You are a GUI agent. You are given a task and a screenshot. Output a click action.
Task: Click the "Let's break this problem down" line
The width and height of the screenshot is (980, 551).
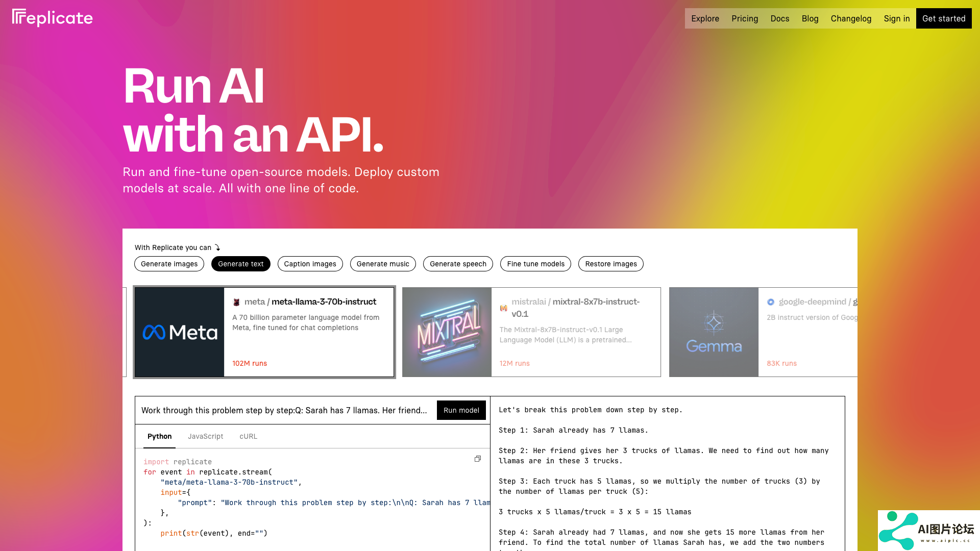coord(591,410)
